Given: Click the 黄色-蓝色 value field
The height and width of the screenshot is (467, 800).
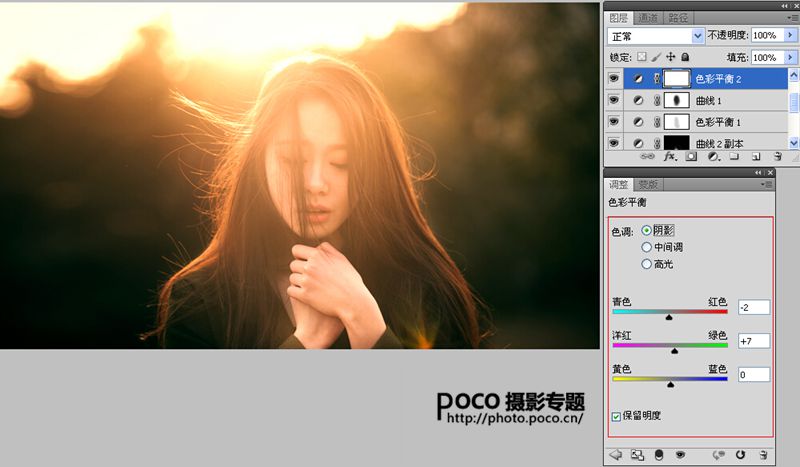Looking at the screenshot, I should coord(754,375).
